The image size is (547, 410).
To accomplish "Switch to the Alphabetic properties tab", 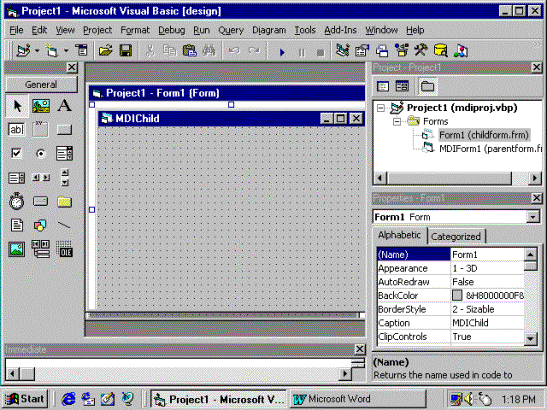I will coord(399,235).
